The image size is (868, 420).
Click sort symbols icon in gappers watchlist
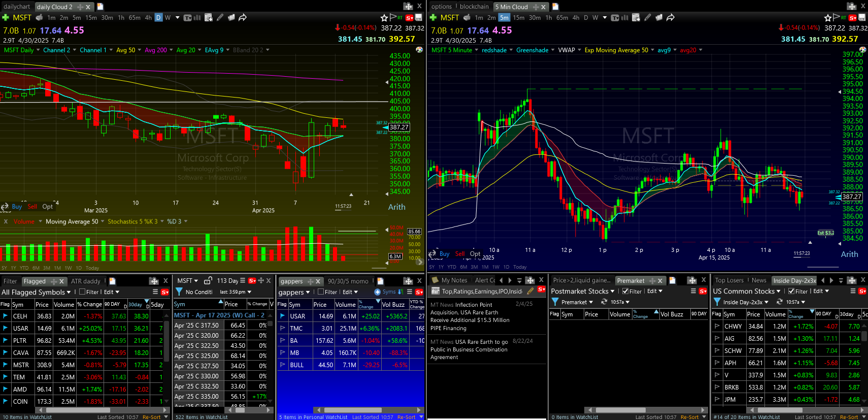[x=400, y=292]
